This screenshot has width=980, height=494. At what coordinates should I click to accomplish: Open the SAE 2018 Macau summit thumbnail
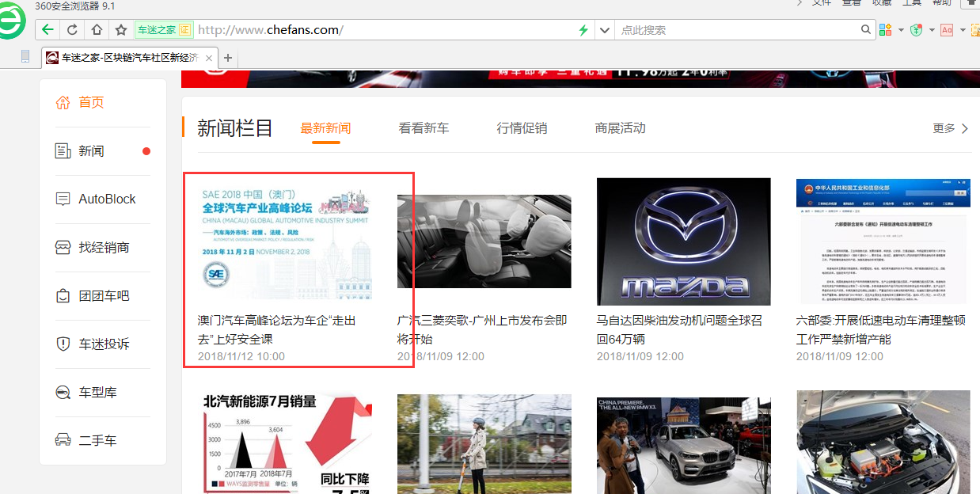[285, 241]
